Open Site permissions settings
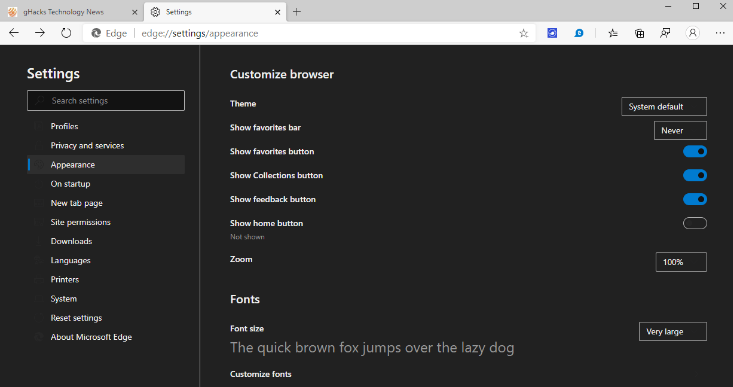 point(106,222)
